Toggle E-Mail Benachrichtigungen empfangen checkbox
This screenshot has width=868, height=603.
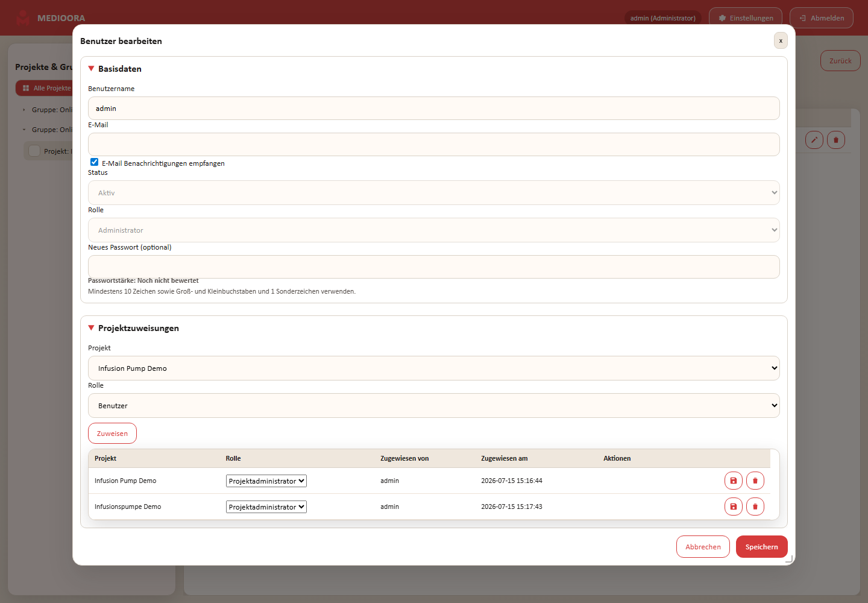(95, 162)
